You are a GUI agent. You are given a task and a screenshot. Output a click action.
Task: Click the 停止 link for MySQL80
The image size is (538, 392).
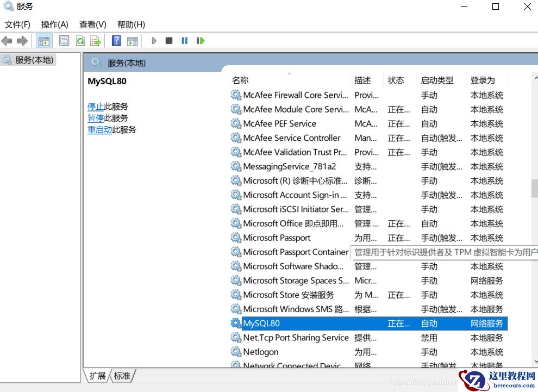click(x=96, y=107)
